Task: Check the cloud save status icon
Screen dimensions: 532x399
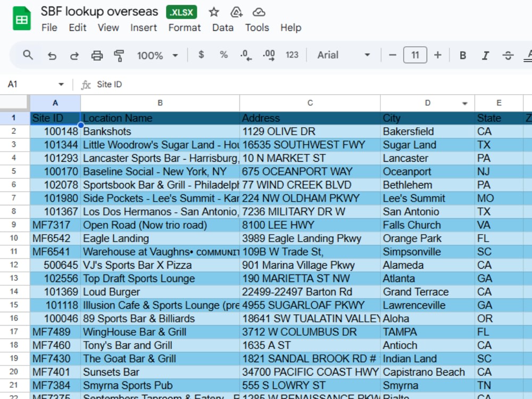Action: pos(259,12)
